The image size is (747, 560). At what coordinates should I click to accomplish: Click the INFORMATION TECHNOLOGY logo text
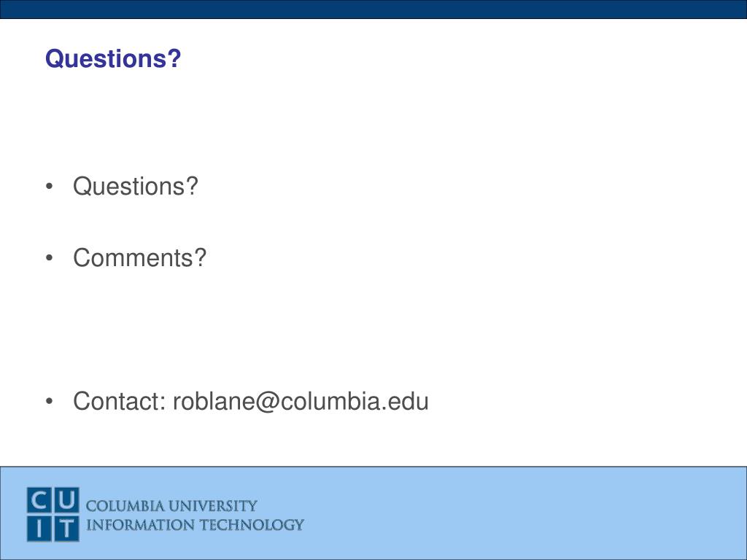pyautogui.click(x=195, y=525)
